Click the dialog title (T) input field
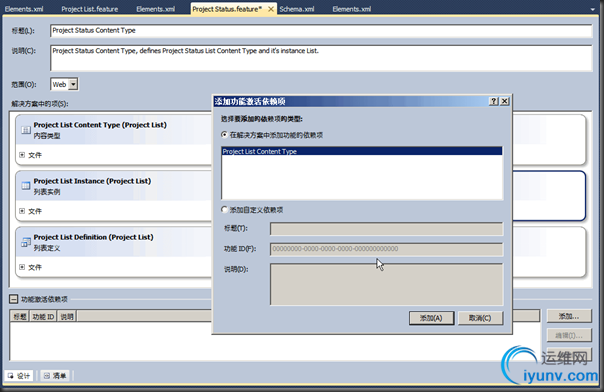The height and width of the screenshot is (392, 604). tap(386, 229)
